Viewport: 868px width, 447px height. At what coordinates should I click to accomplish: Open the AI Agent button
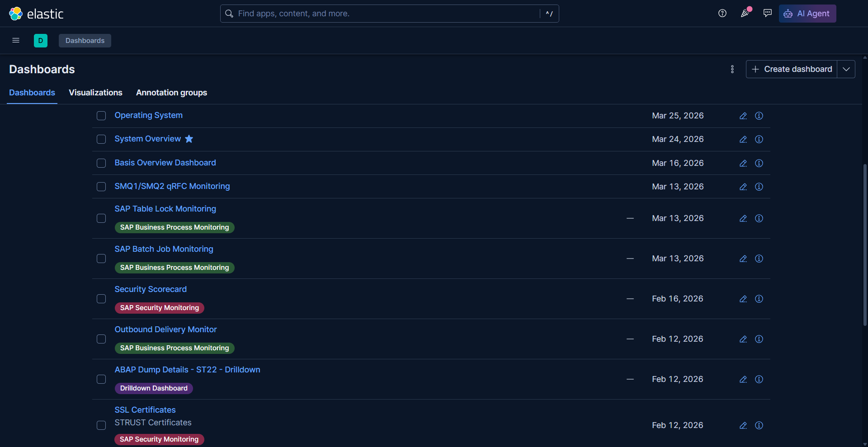click(x=807, y=14)
